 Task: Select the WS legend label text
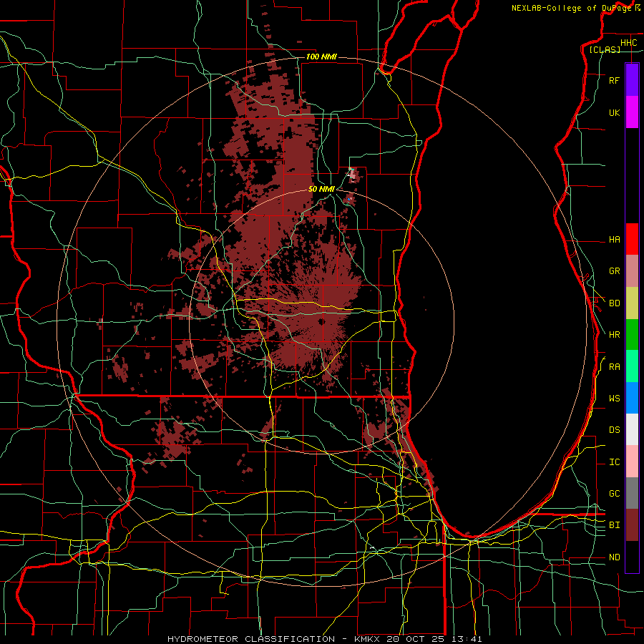pos(614,399)
